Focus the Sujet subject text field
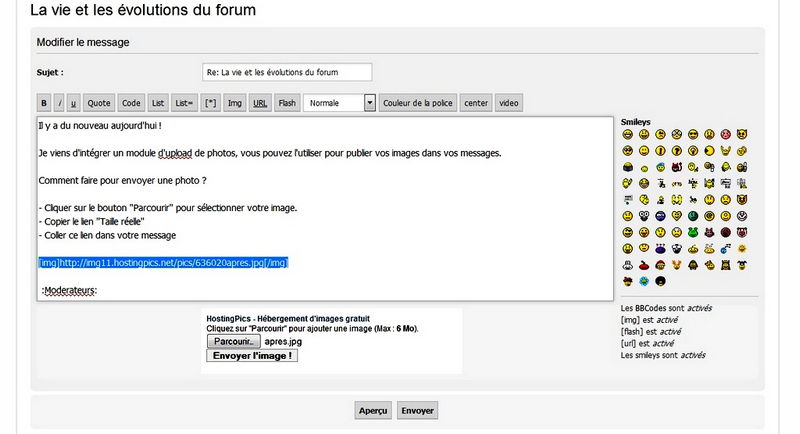 287,72
